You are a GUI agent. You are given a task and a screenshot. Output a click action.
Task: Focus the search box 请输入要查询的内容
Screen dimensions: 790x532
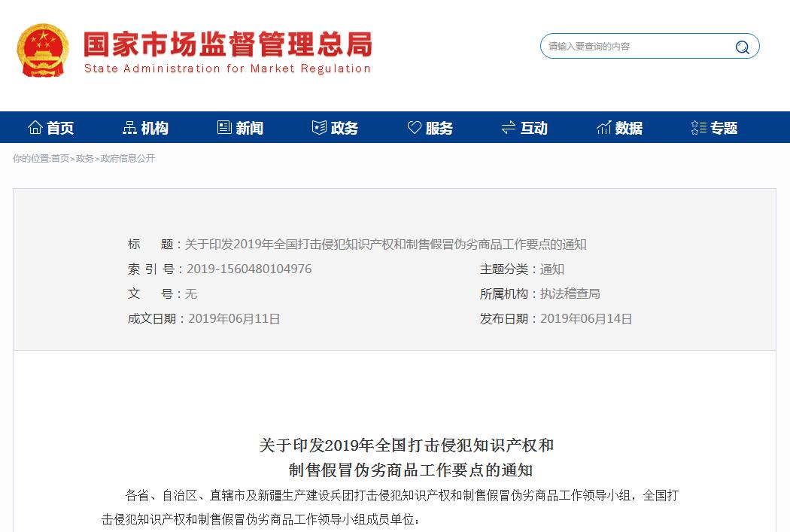[x=636, y=47]
